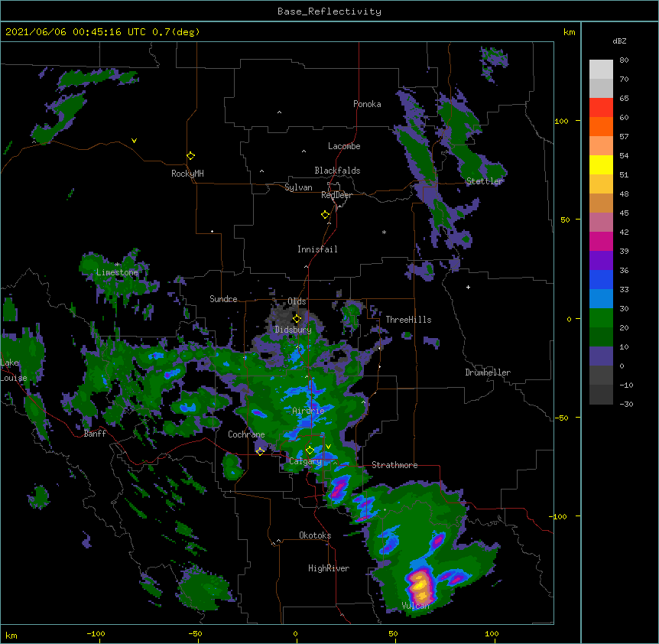Click the -100 tick label on the bottom axis
659x644 pixels.
[x=96, y=633]
